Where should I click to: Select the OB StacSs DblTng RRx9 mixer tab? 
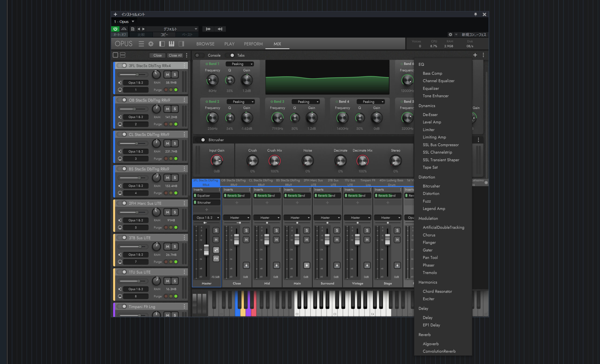234,183
